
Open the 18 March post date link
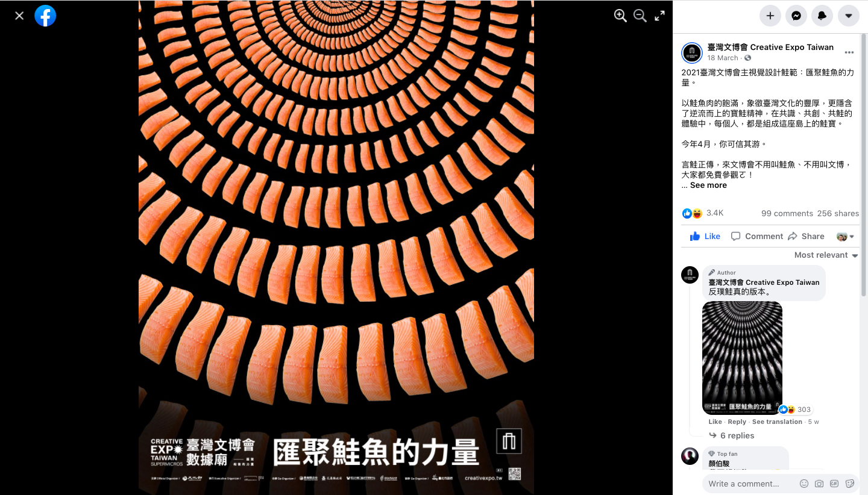click(723, 58)
